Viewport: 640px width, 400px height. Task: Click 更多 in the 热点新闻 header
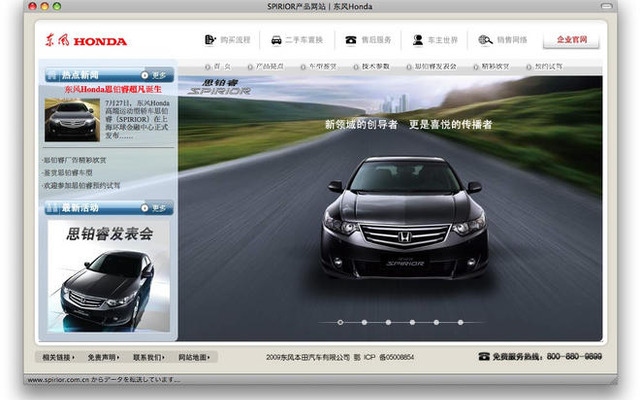pos(154,76)
